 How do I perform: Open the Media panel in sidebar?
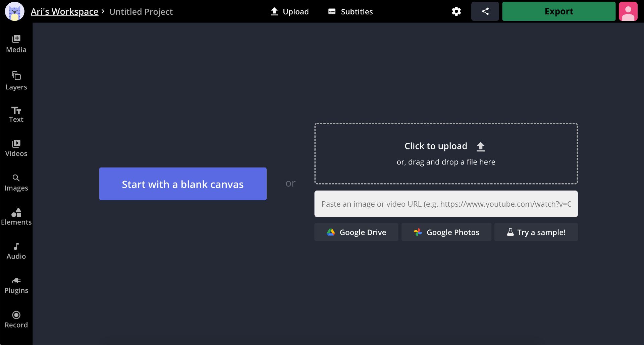click(16, 44)
